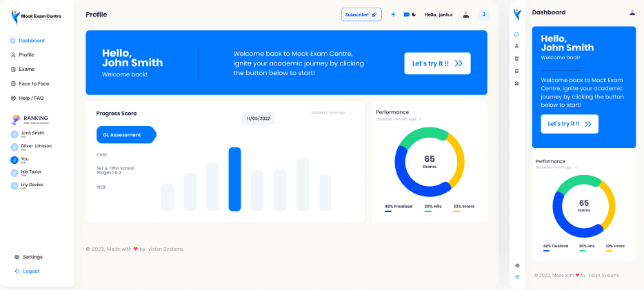644x290 pixels.
Task: Click the Mock Exam Centre logo
Action: (36, 17)
